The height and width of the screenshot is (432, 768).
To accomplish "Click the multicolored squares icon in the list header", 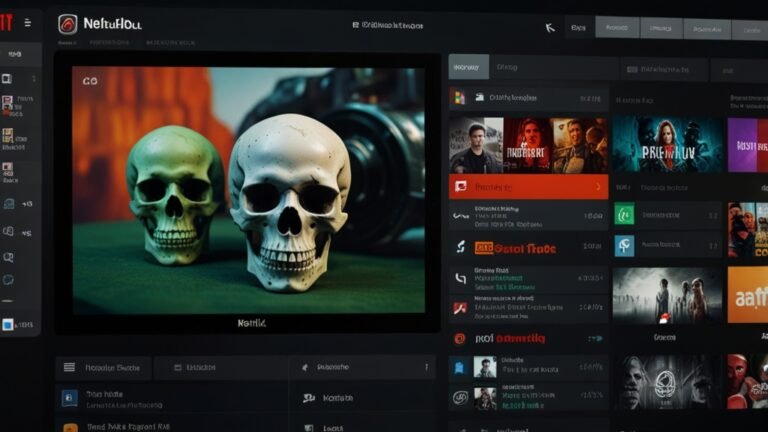I will [x=459, y=97].
